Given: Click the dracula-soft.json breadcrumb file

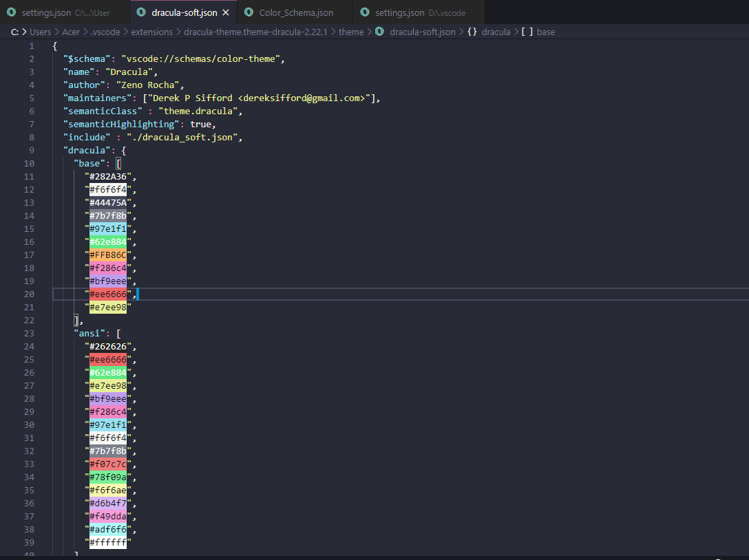Looking at the screenshot, I should pos(422,32).
